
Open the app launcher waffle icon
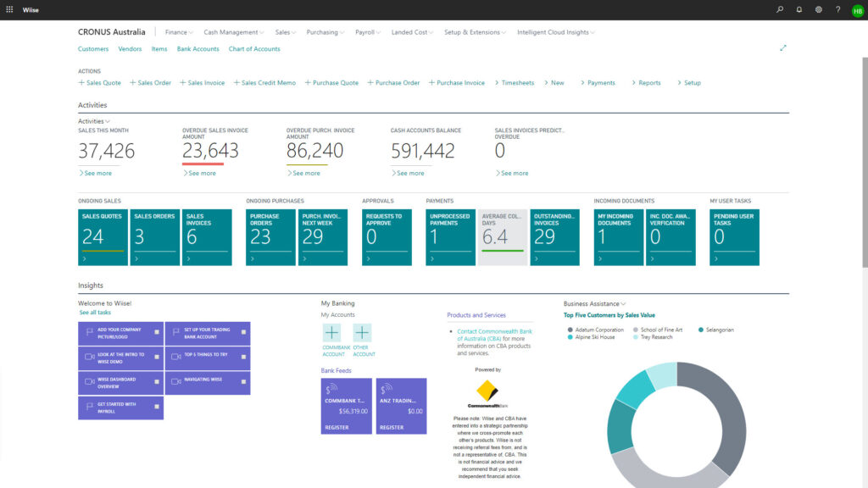point(10,9)
